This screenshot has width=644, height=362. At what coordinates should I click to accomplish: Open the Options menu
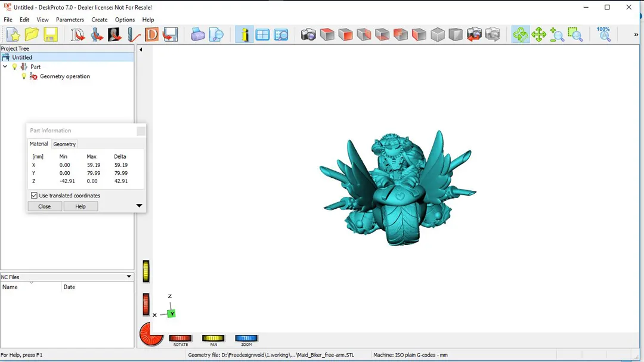125,20
